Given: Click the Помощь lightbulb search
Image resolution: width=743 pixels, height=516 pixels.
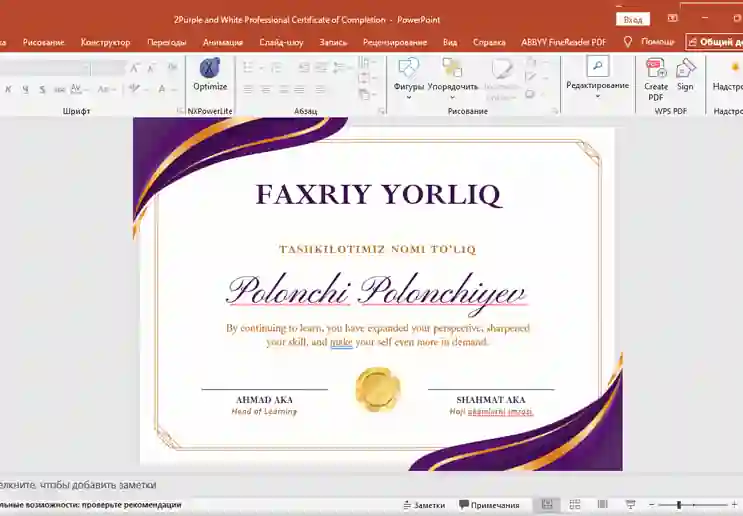Looking at the screenshot, I should 649,42.
